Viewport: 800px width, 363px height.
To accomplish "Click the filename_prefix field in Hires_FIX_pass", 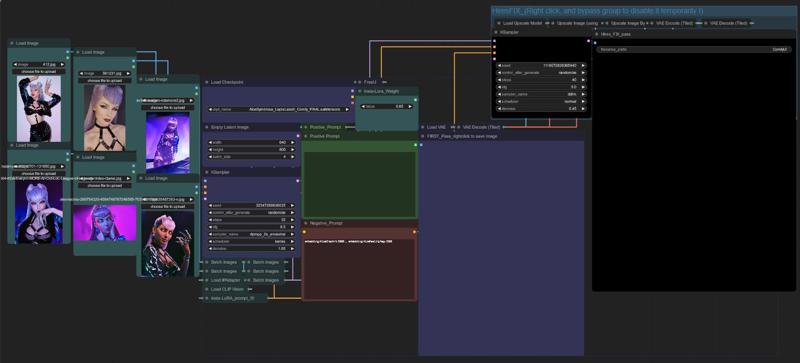I will (x=694, y=50).
